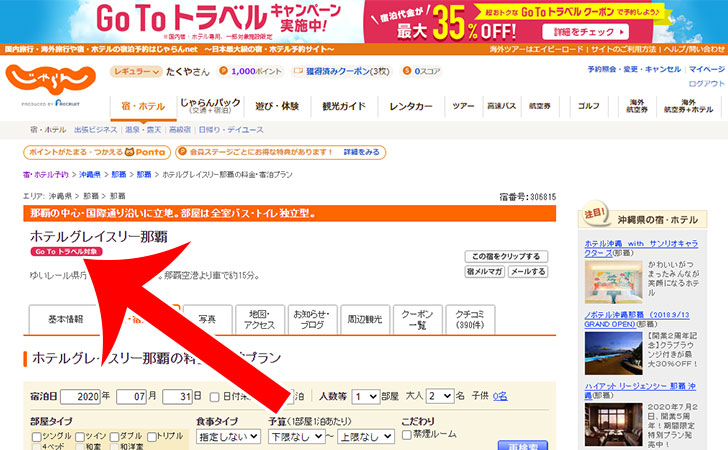
Task: Click the Ponta mascot points banner
Action: pos(97,152)
